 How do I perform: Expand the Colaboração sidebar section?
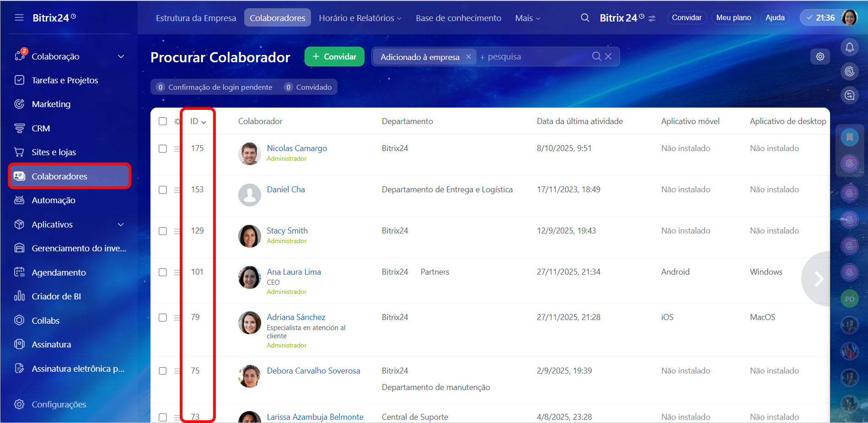(x=121, y=56)
